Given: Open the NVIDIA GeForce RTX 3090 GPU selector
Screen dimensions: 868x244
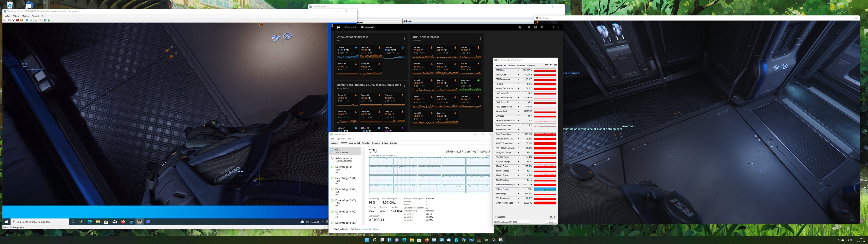Looking at the screenshot, I should 512,222.
